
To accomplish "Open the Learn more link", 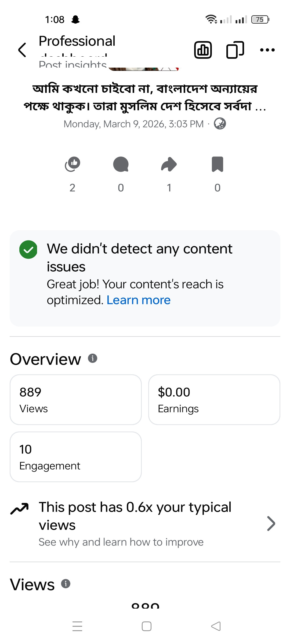I will tap(139, 300).
